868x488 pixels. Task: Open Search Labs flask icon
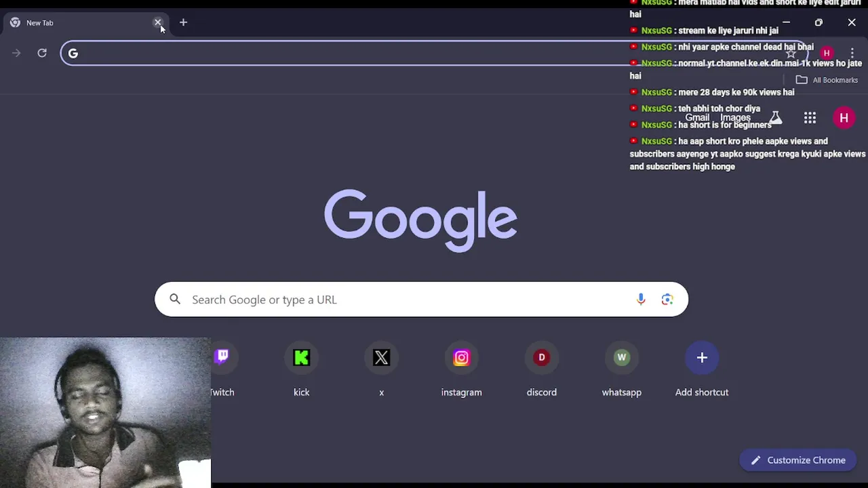[775, 118]
